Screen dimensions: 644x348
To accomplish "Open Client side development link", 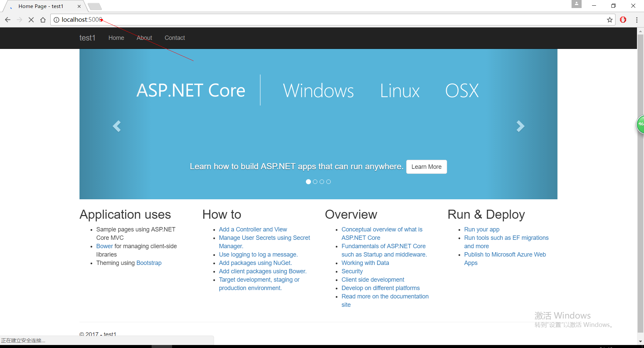I will [x=373, y=280].
